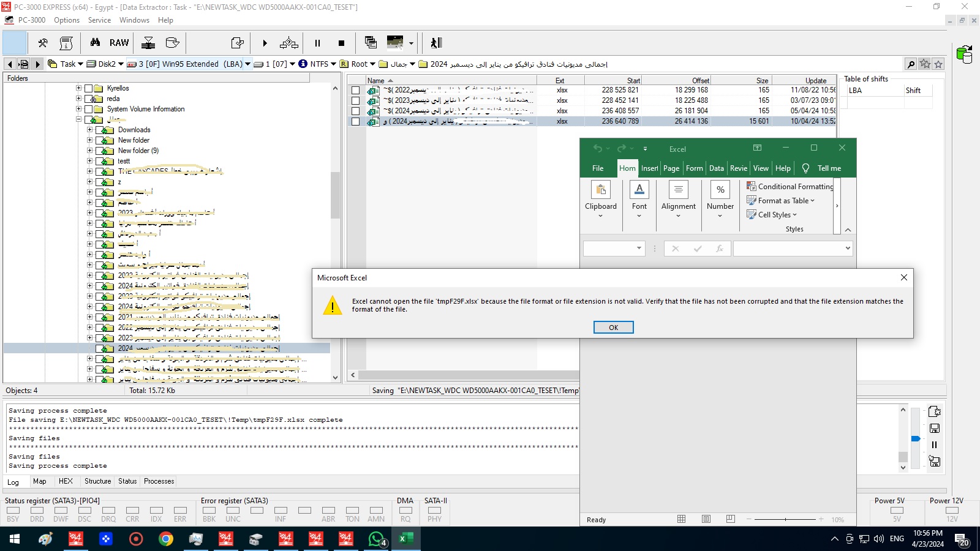Open the NTFS dropdown in the path bar

click(x=333, y=64)
